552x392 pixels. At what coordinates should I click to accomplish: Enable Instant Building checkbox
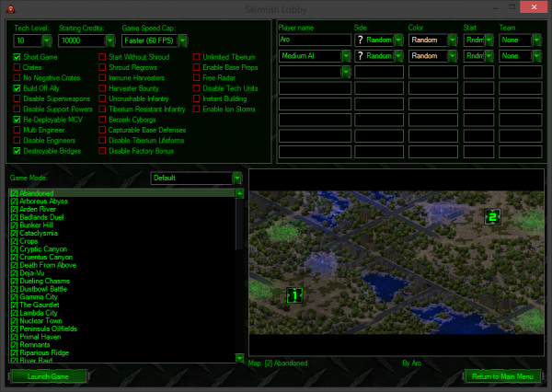coord(197,98)
